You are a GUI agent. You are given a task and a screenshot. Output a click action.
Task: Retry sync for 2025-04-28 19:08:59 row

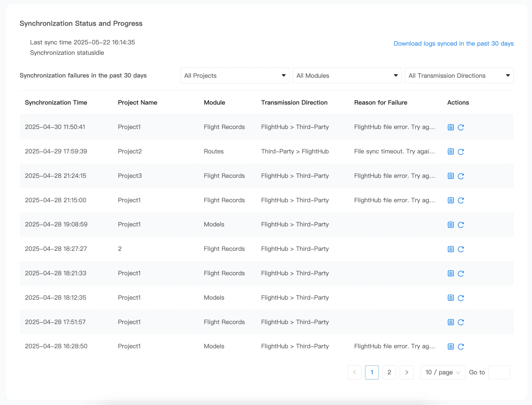click(461, 225)
